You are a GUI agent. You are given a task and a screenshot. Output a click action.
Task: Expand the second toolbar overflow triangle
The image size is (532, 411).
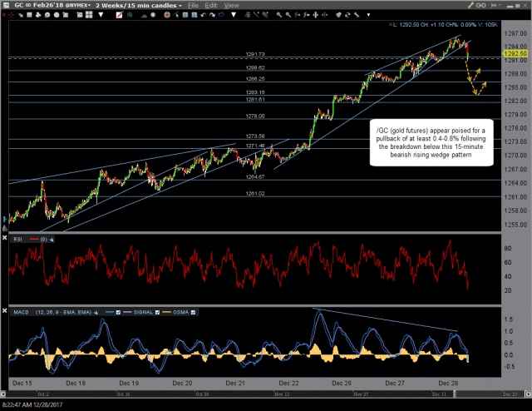[x=234, y=15]
